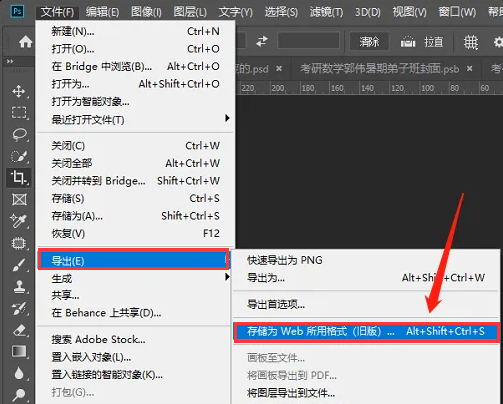Image resolution: width=503 pixels, height=404 pixels.
Task: Expand 生成 submenu arrow
Action: click(227, 277)
